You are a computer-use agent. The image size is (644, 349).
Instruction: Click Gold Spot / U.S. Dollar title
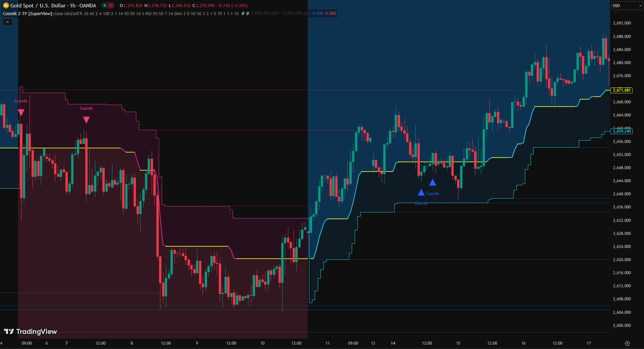39,5
